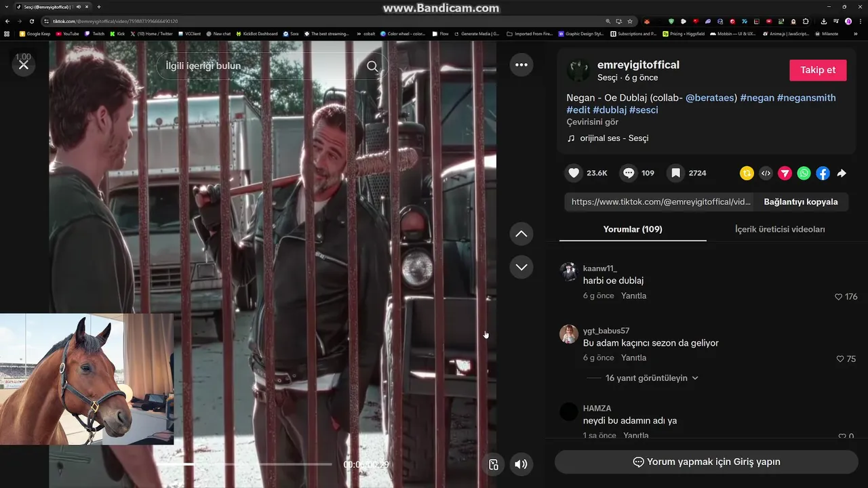
Task: Open emreyigitoffical profile name
Action: click(x=638, y=64)
